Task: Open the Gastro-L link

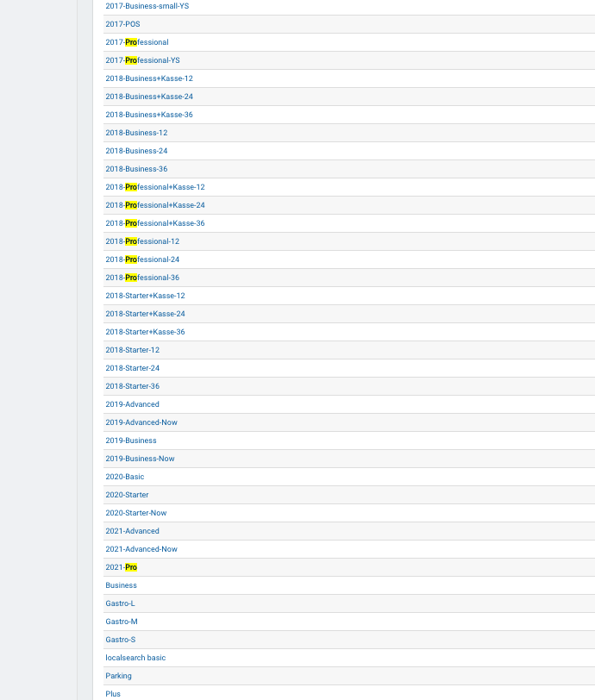Action: (x=120, y=603)
